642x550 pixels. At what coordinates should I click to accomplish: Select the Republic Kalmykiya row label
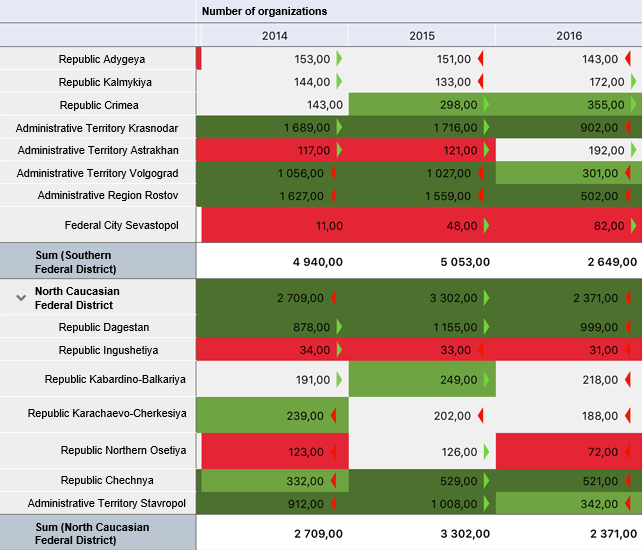pyautogui.click(x=105, y=82)
